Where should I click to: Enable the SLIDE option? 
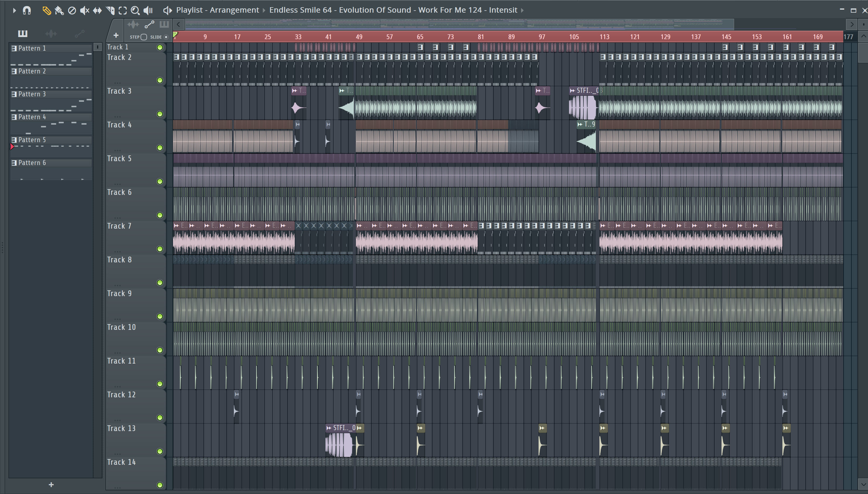pos(166,37)
